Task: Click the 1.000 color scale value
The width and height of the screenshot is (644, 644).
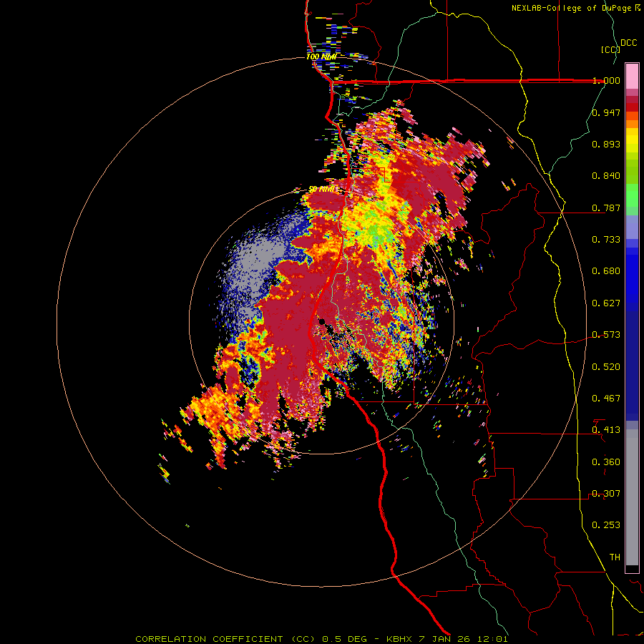Action: point(606,80)
